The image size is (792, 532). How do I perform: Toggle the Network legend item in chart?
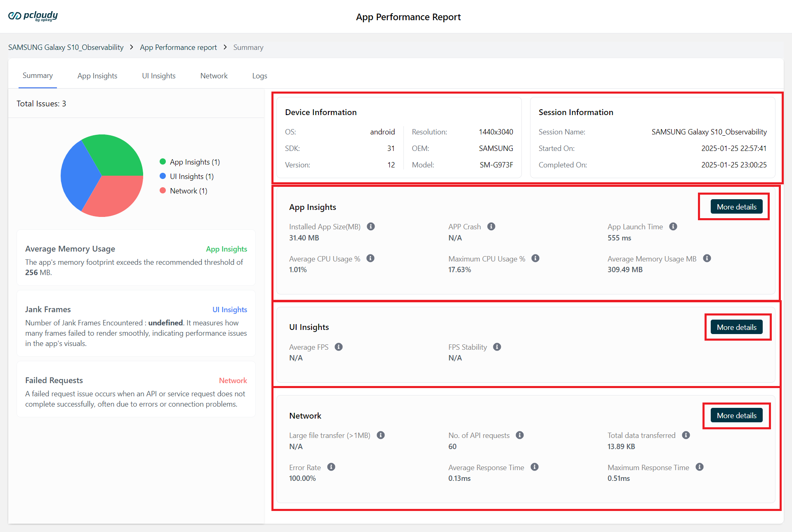click(x=184, y=191)
